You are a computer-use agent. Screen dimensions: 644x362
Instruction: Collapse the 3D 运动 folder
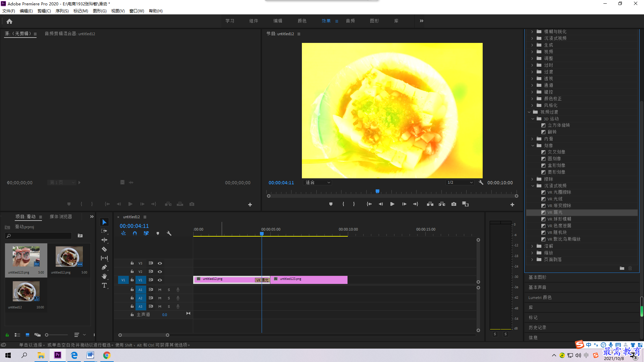tap(533, 119)
